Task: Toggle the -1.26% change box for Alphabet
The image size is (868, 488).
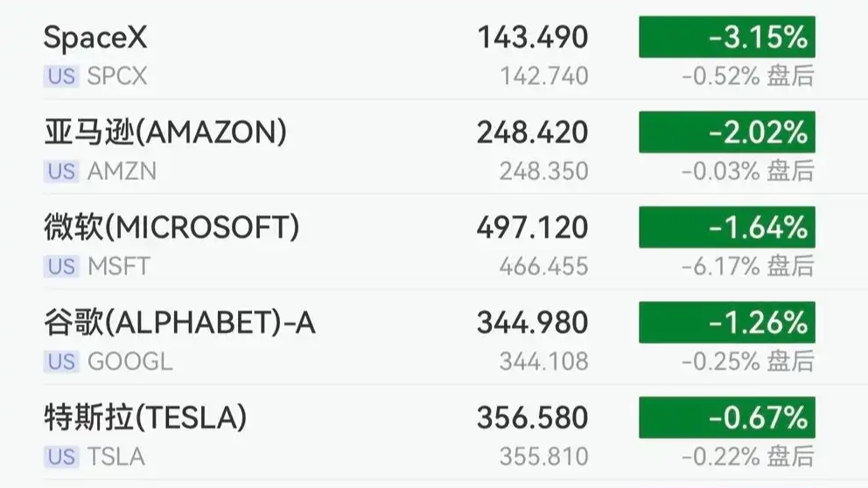Action: click(727, 323)
